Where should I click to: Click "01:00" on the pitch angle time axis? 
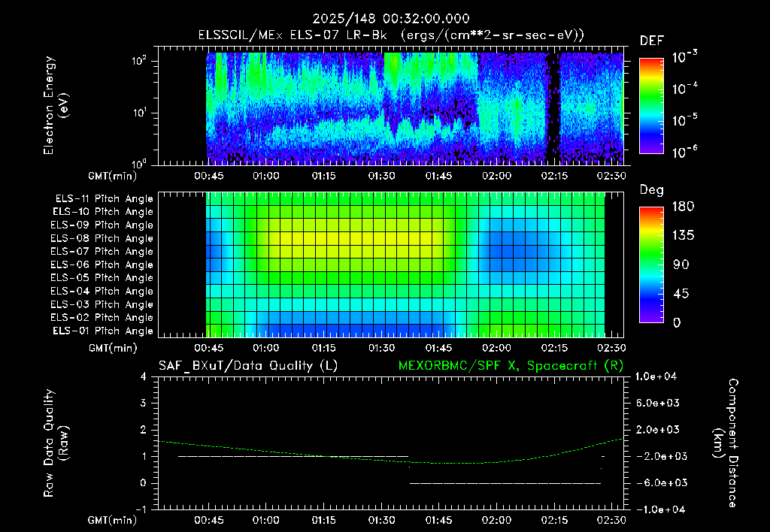pyautogui.click(x=265, y=348)
